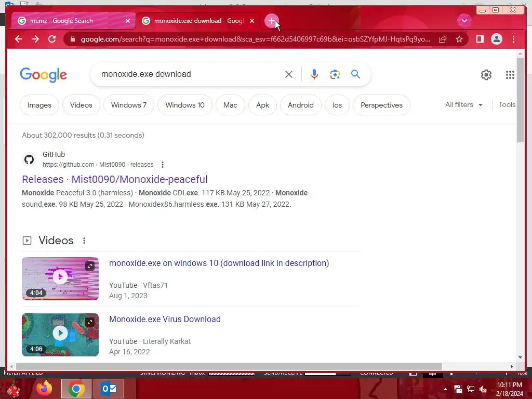The height and width of the screenshot is (399, 532).
Task: Filter results by Videos
Action: 81,105
